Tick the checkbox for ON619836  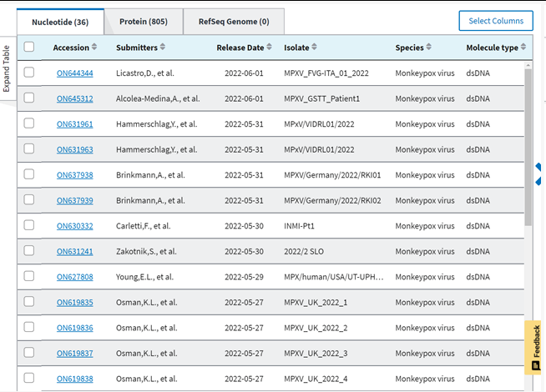pyautogui.click(x=29, y=327)
